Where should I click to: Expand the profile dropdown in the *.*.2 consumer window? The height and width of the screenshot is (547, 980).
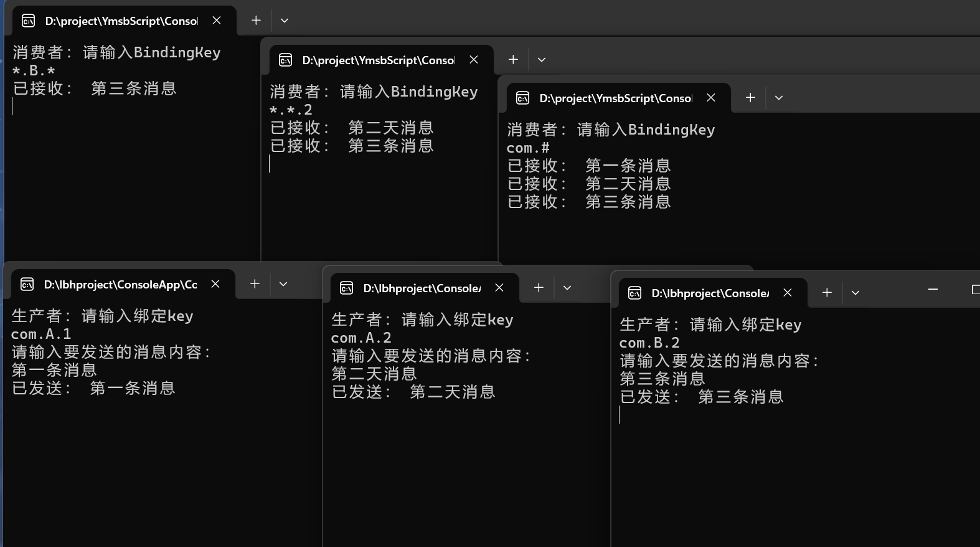pos(542,60)
